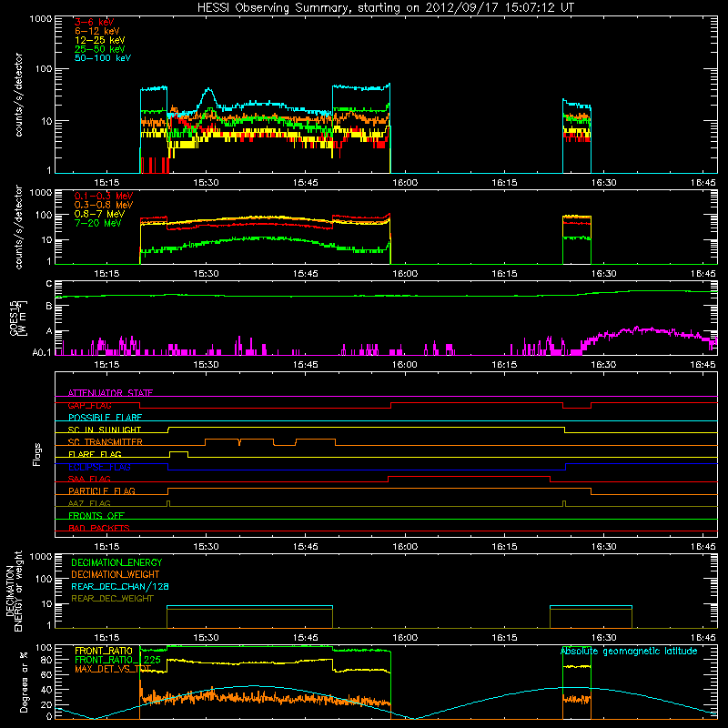The height and width of the screenshot is (728, 728).
Task: Select the BAD_PACKETS flag label
Action: [x=99, y=528]
